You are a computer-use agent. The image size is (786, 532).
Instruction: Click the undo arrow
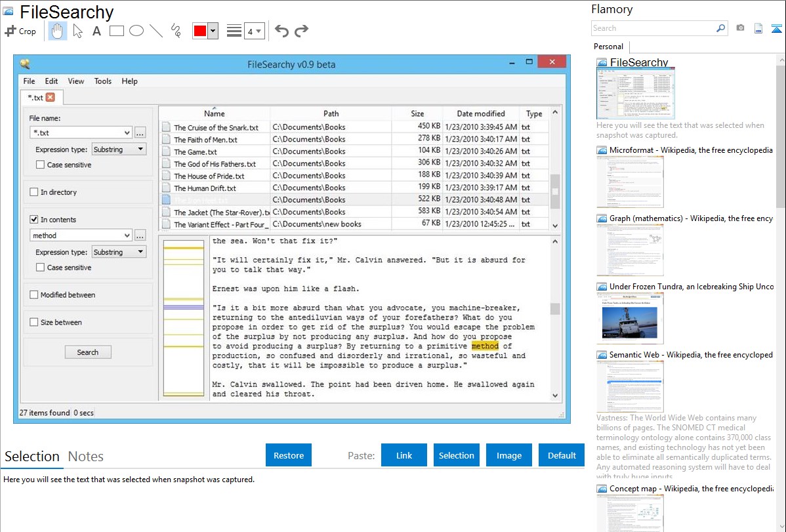pos(281,31)
